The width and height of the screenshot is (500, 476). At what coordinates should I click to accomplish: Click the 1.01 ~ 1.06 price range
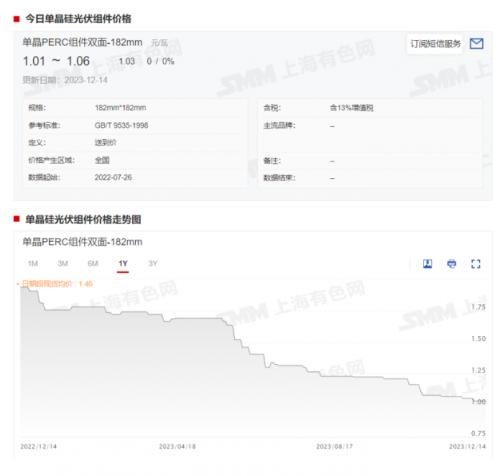coord(56,61)
